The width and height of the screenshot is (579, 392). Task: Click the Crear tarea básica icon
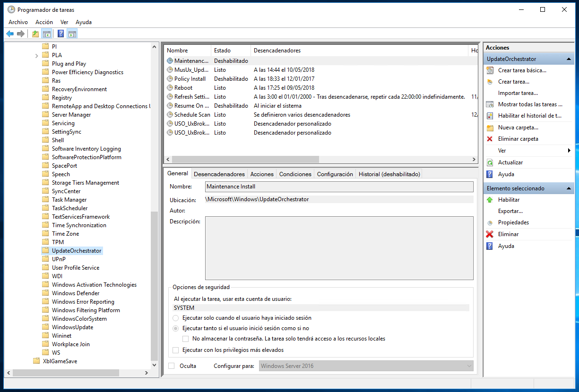coord(490,70)
